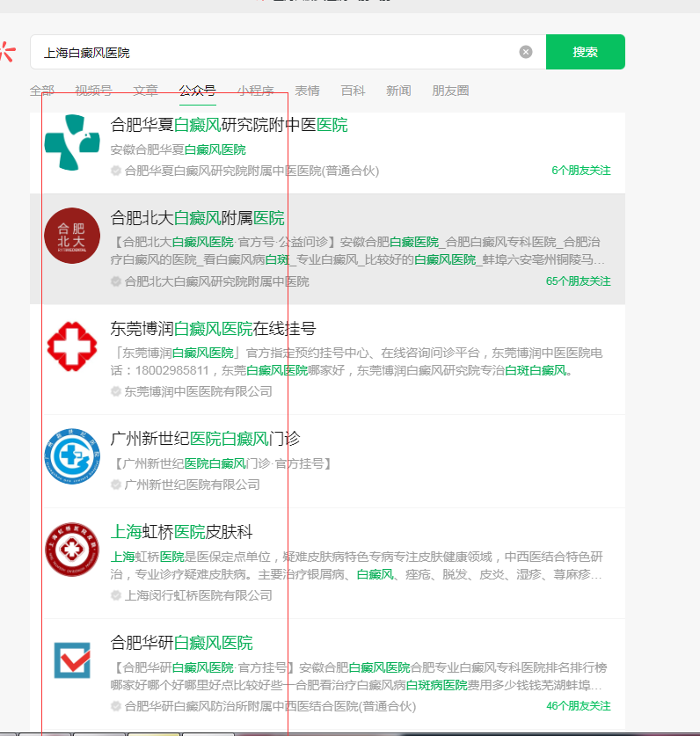Click the description 安徽合肥华夏白癜风医院
This screenshot has height=736, width=700.
pyautogui.click(x=178, y=149)
